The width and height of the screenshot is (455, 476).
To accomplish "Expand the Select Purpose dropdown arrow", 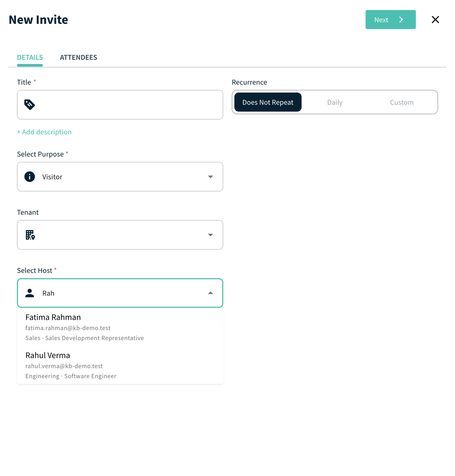I will coord(210,177).
